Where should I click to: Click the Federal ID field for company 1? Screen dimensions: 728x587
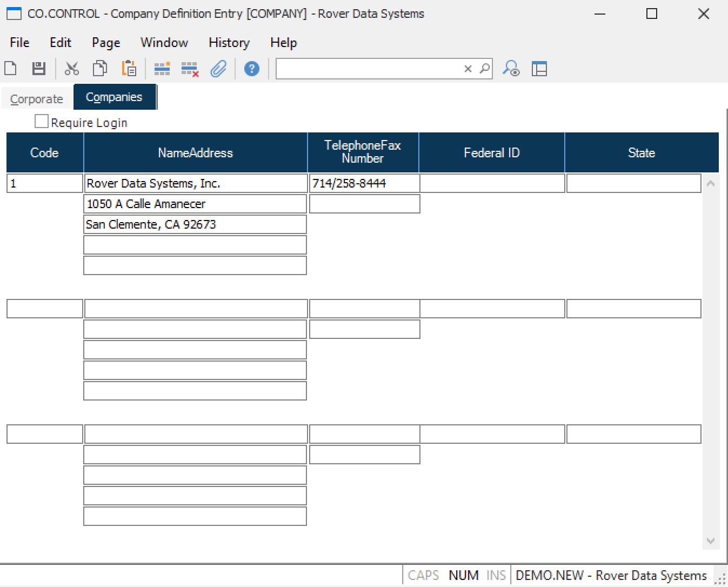click(x=492, y=183)
